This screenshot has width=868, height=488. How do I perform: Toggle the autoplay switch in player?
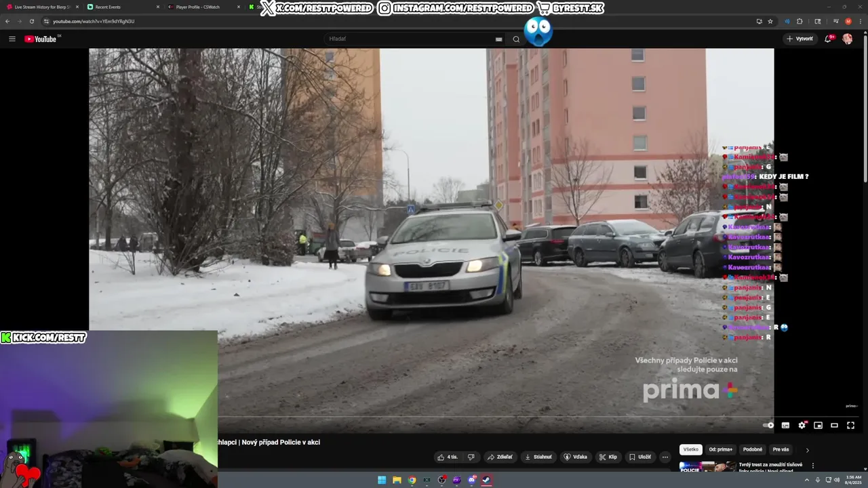coord(768,426)
